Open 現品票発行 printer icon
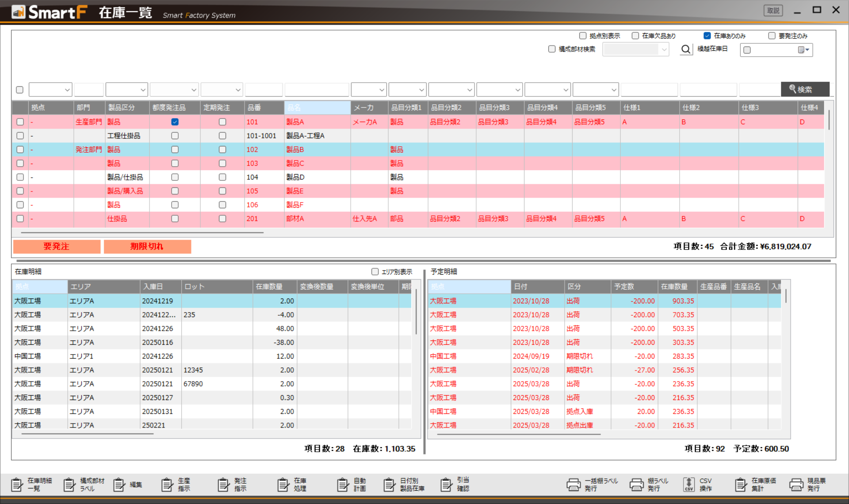Viewport: 849px width, 504px height. point(796,485)
